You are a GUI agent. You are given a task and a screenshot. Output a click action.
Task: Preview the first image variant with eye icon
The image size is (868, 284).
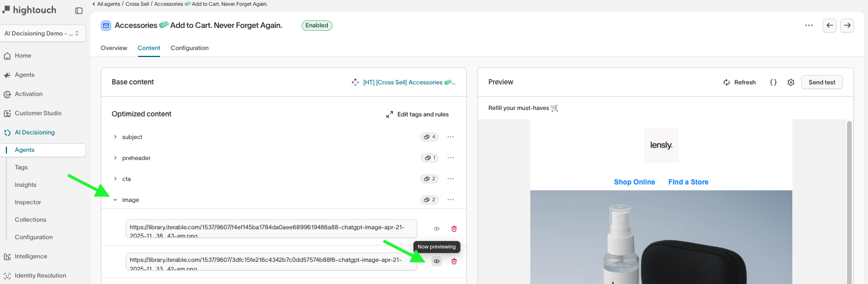437,229
